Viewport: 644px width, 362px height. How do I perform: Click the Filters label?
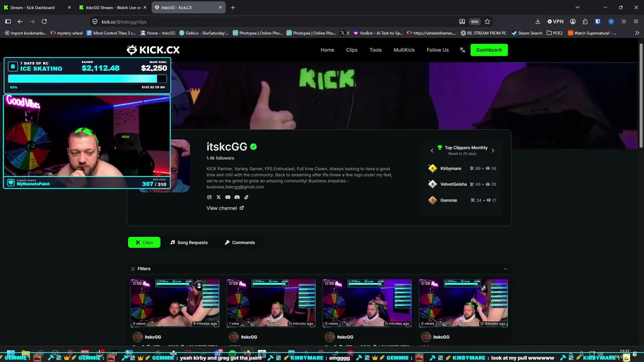144,269
